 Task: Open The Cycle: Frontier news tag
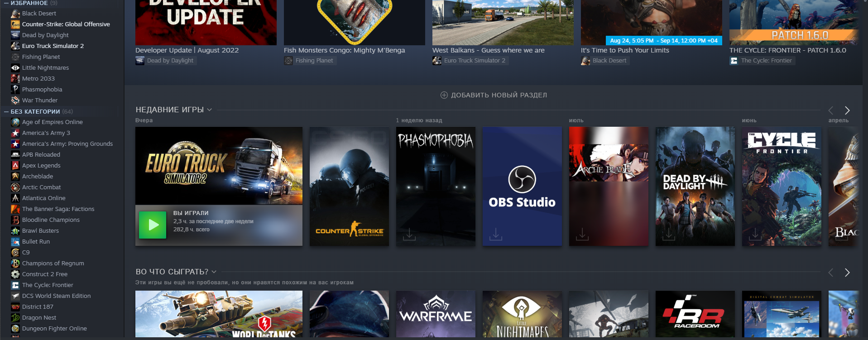[762, 61]
